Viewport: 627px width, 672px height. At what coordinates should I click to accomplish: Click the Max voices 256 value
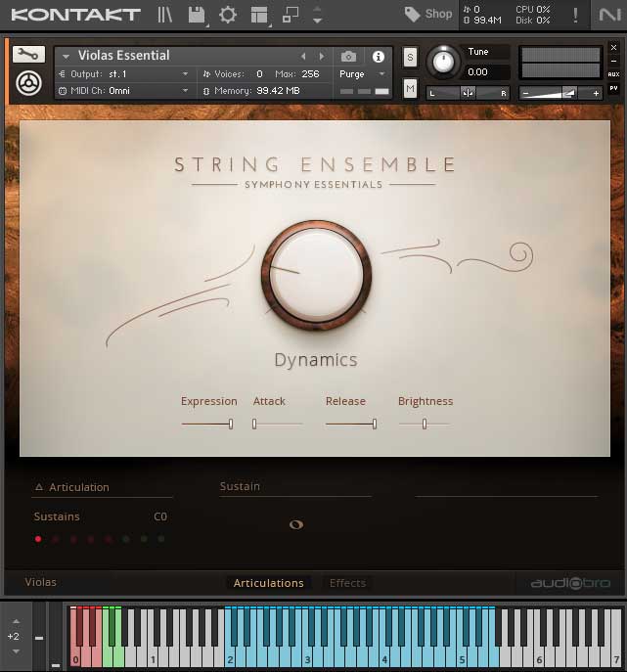[x=310, y=74]
